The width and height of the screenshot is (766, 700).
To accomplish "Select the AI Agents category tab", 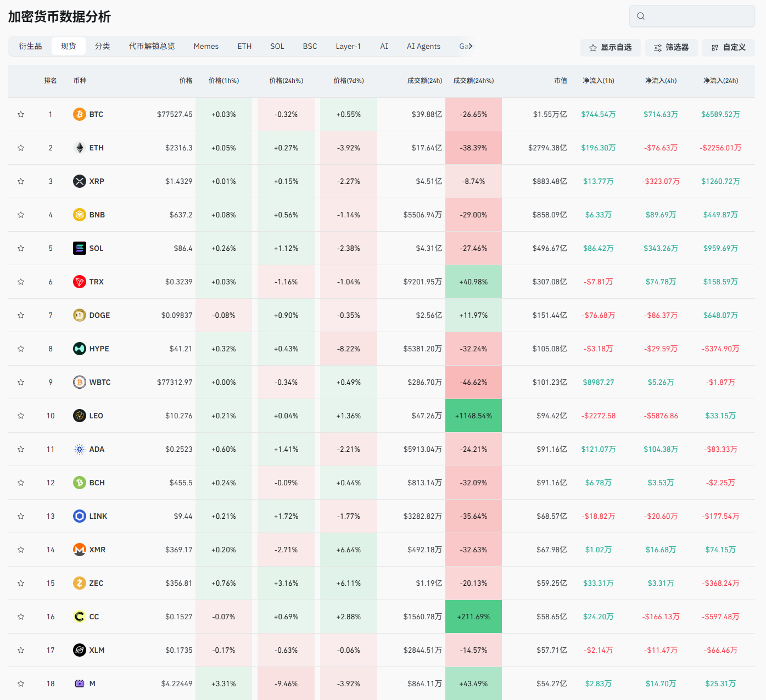I will pos(423,46).
